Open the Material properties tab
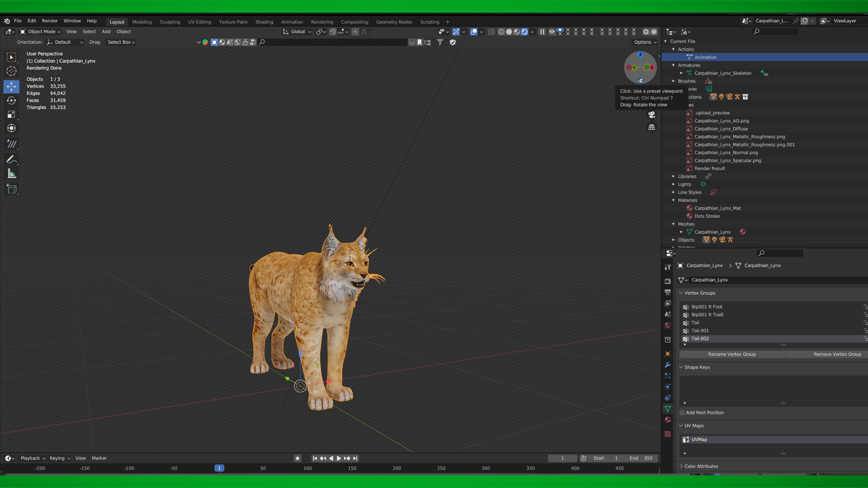The height and width of the screenshot is (488, 868). click(x=668, y=420)
